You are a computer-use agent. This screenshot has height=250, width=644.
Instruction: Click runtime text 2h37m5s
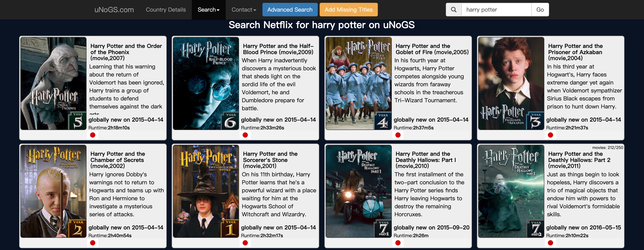pos(423,128)
